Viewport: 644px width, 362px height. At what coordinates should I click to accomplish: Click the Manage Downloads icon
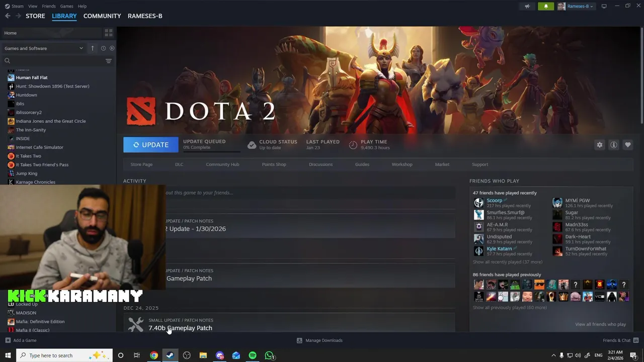(299, 340)
